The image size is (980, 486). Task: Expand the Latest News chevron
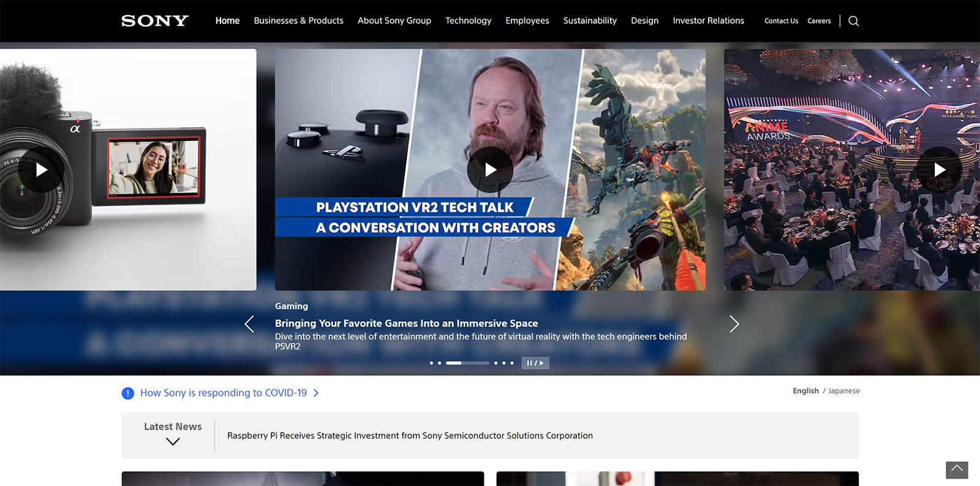173,441
